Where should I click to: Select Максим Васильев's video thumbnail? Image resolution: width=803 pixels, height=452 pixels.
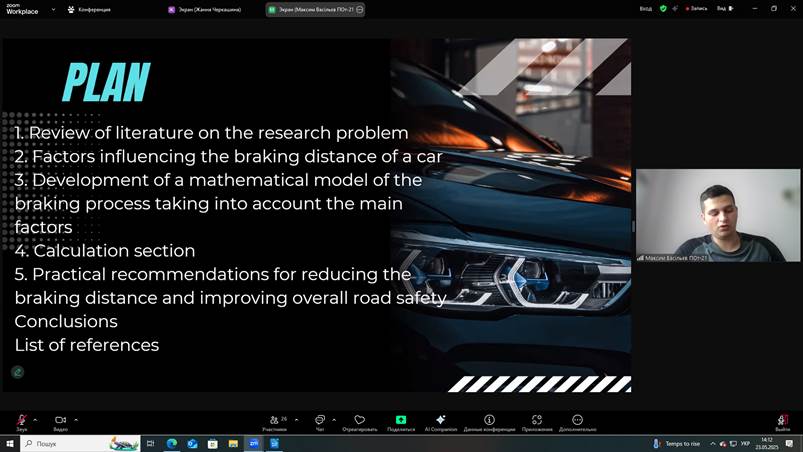pos(716,216)
